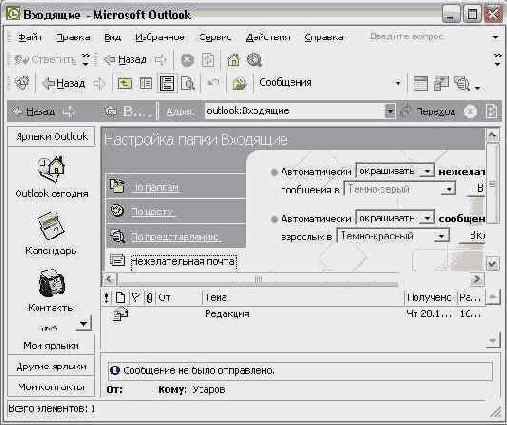Viewport: 507px width, 425px height.
Task: Open the Контакты shortcut icon
Action: 51,284
